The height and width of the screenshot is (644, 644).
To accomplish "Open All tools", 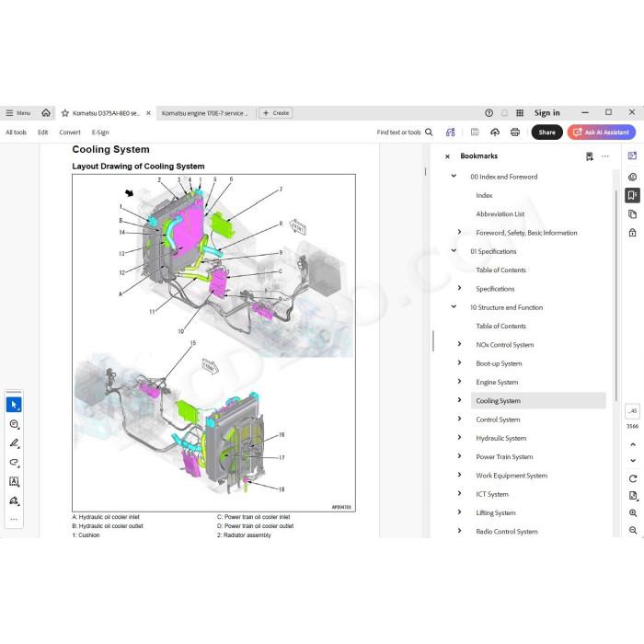I will coord(16,132).
